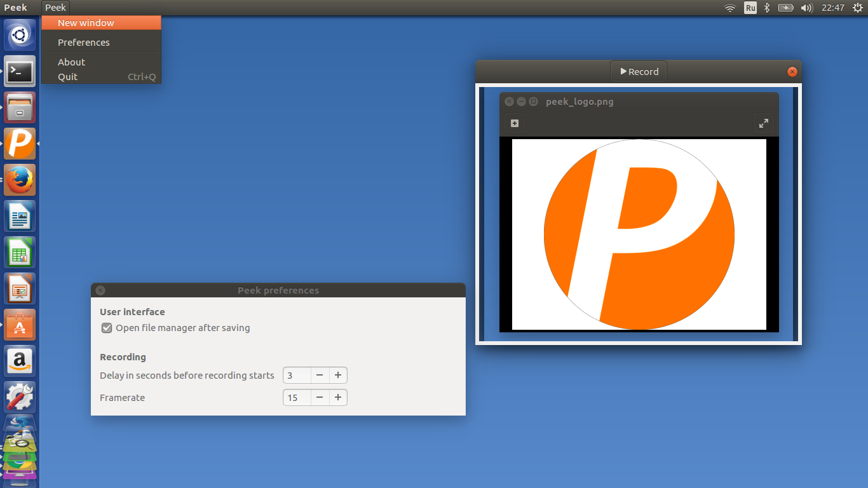
Task: Decrease Framerate with minus button
Action: click(x=320, y=398)
